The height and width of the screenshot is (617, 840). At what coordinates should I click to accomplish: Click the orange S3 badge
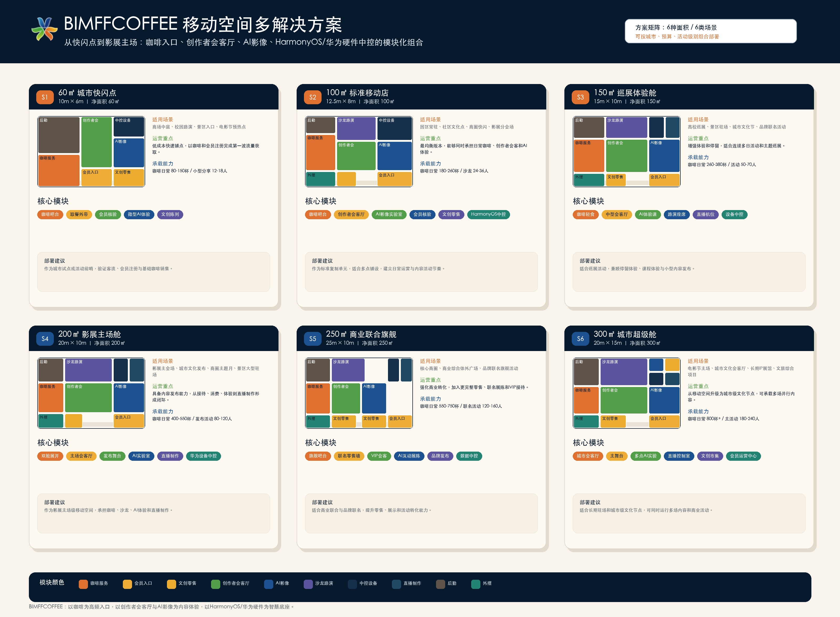coord(580,97)
